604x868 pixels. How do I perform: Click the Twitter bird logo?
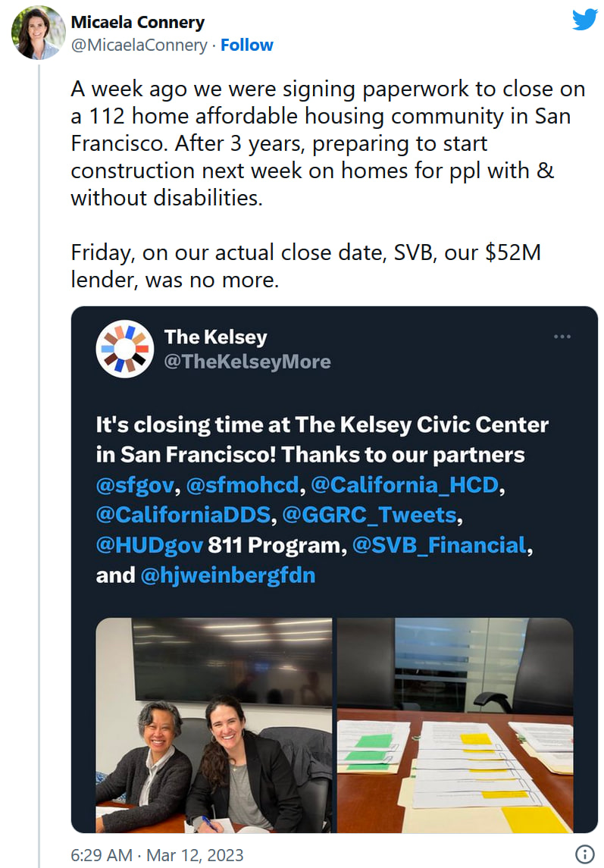584,20
